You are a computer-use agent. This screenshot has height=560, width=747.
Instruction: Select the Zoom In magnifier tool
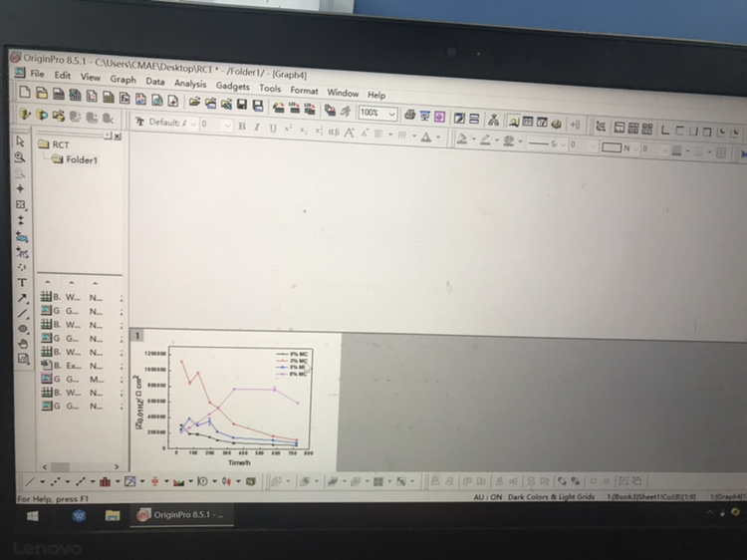coord(20,156)
